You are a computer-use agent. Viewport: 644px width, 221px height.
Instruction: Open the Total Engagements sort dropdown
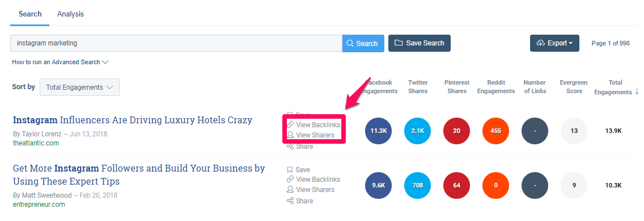[x=80, y=87]
